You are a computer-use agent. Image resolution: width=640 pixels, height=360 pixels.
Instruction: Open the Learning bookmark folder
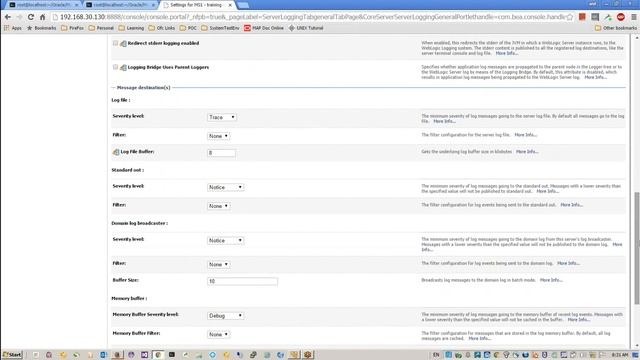(131, 28)
